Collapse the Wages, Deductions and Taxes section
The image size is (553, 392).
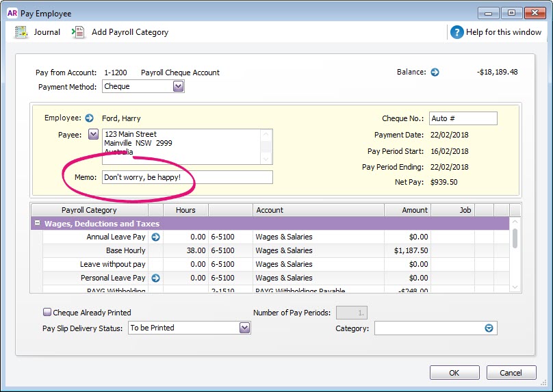(x=36, y=224)
